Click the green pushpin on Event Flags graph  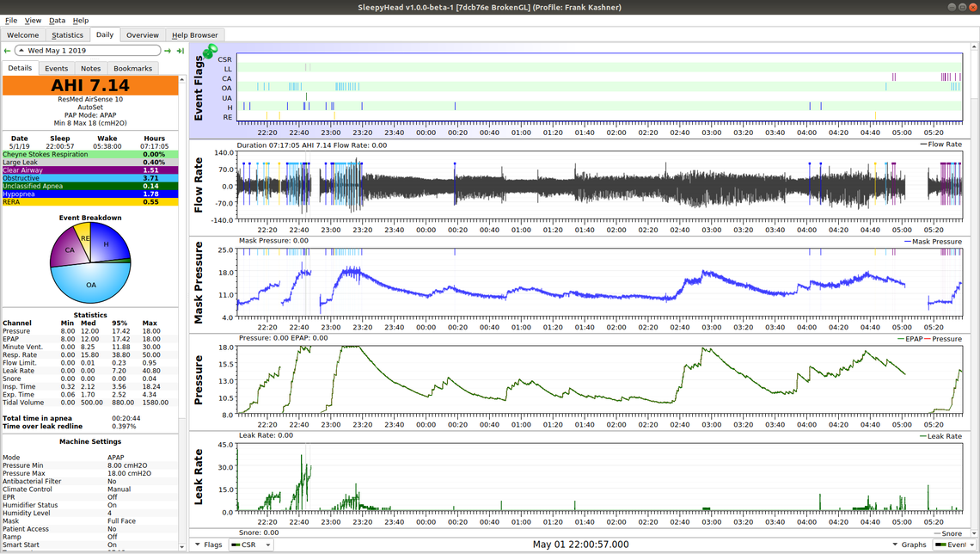pyautogui.click(x=209, y=52)
